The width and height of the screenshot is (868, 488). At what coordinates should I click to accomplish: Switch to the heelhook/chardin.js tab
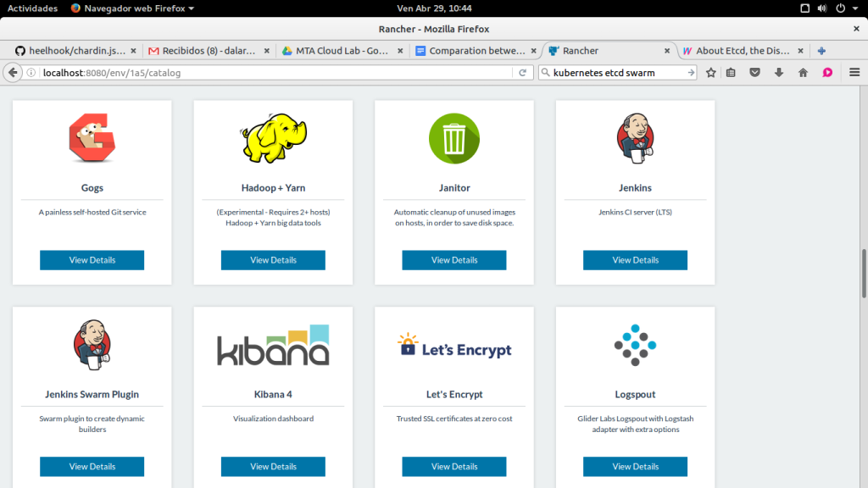click(72, 51)
